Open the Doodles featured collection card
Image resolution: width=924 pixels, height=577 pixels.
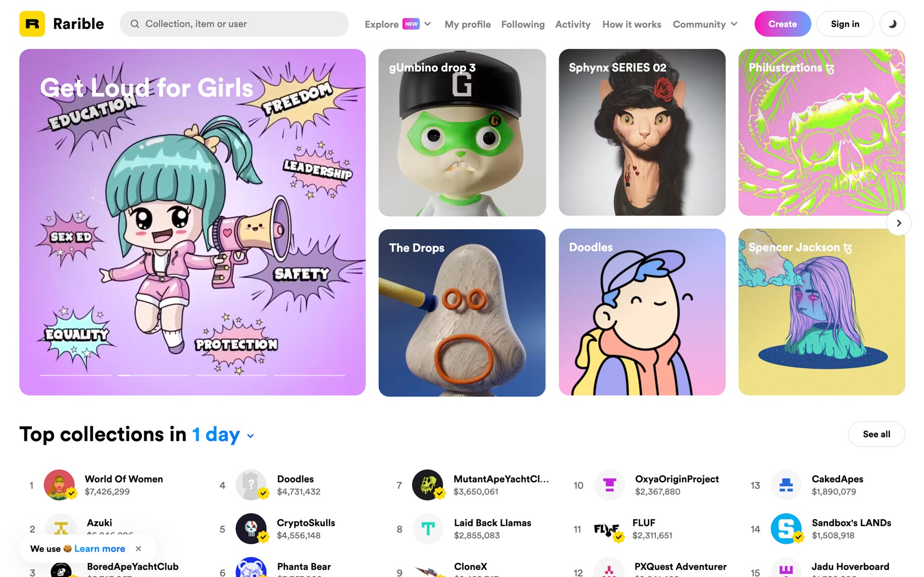(x=642, y=312)
